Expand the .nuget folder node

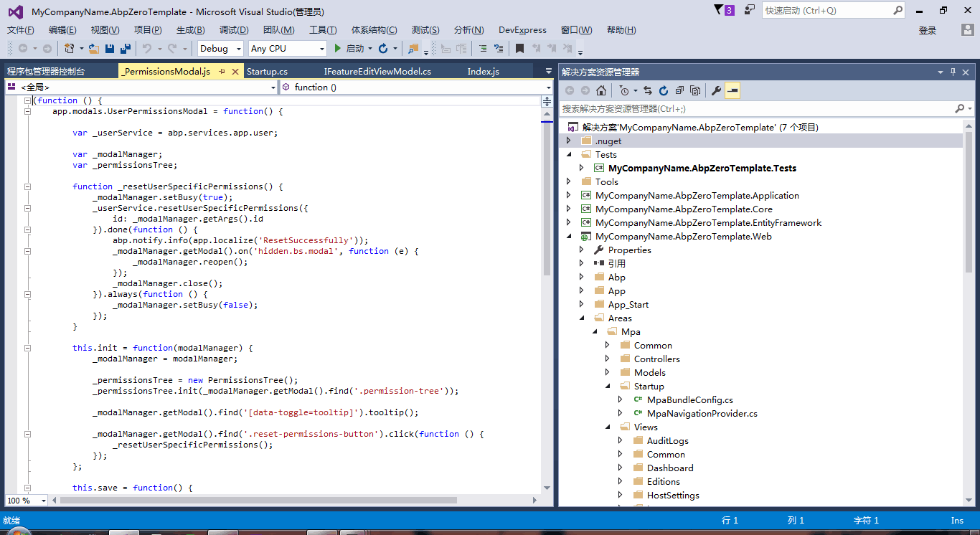click(569, 141)
